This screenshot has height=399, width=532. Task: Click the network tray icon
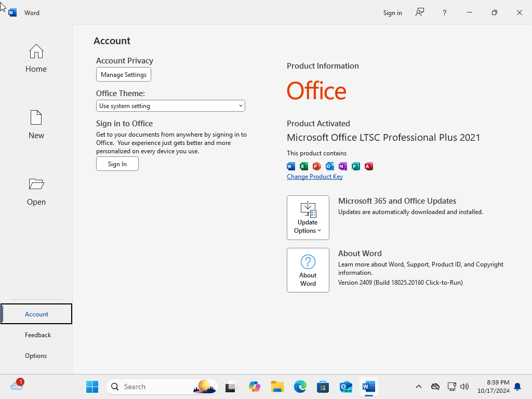(451, 387)
